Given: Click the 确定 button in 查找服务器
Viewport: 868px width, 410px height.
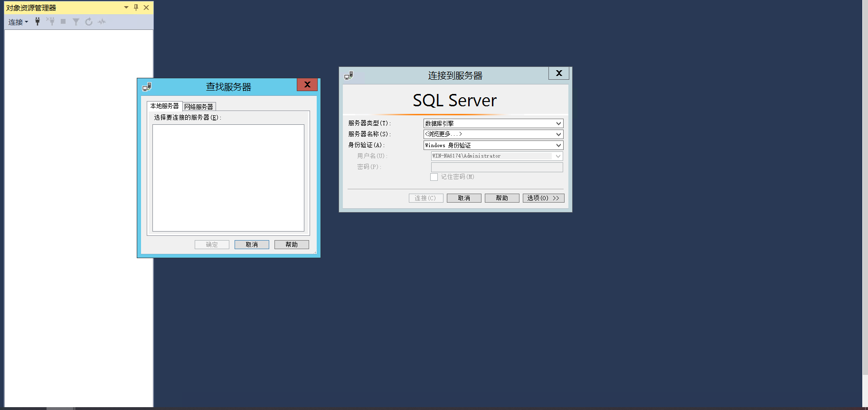Looking at the screenshot, I should click(x=212, y=244).
